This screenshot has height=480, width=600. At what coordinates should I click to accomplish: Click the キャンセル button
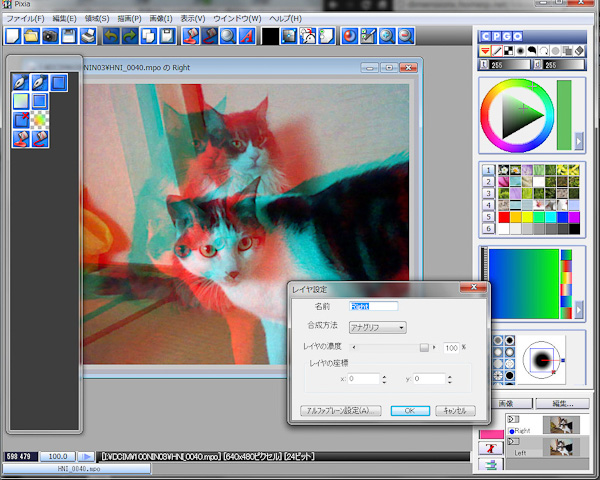(x=454, y=410)
